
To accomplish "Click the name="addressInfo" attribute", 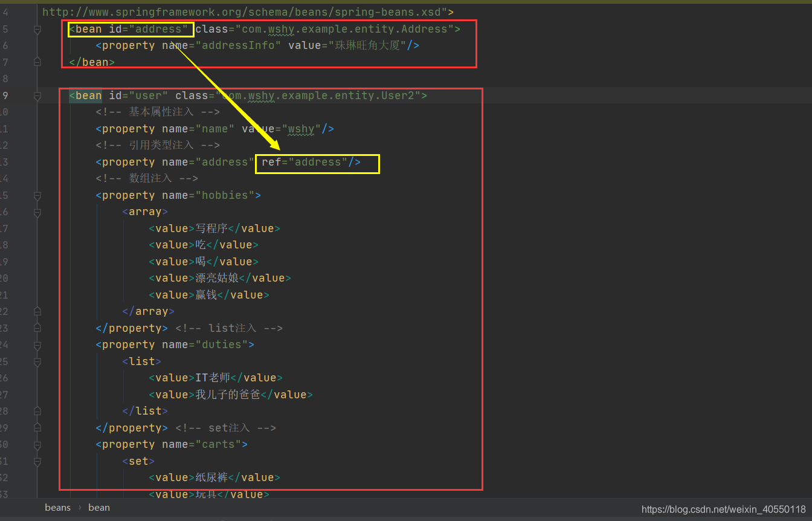I will [x=221, y=45].
